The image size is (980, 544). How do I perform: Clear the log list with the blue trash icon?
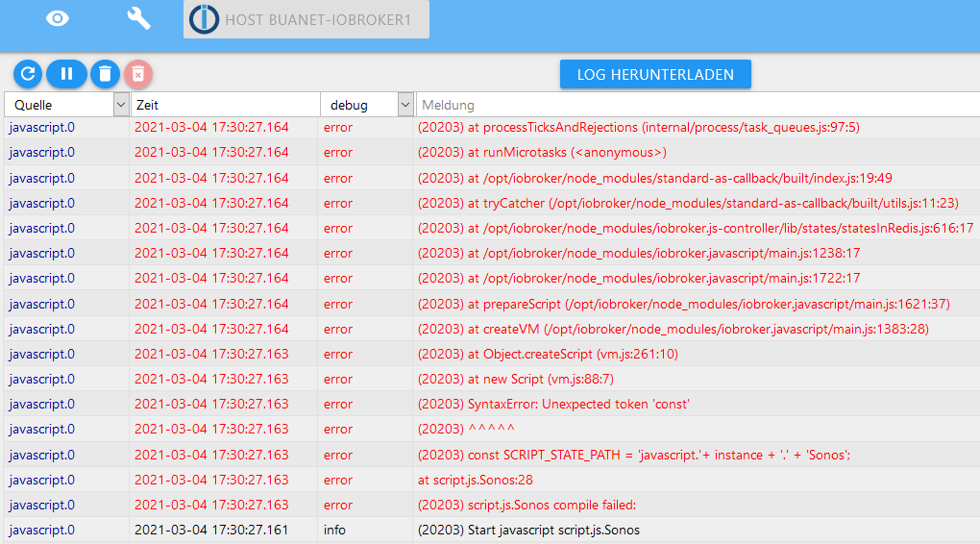coord(104,74)
